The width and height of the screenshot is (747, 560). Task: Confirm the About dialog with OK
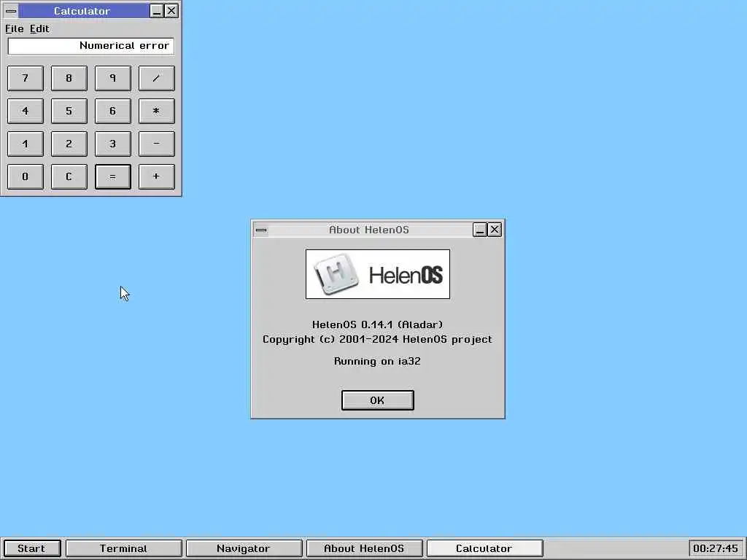pos(378,400)
